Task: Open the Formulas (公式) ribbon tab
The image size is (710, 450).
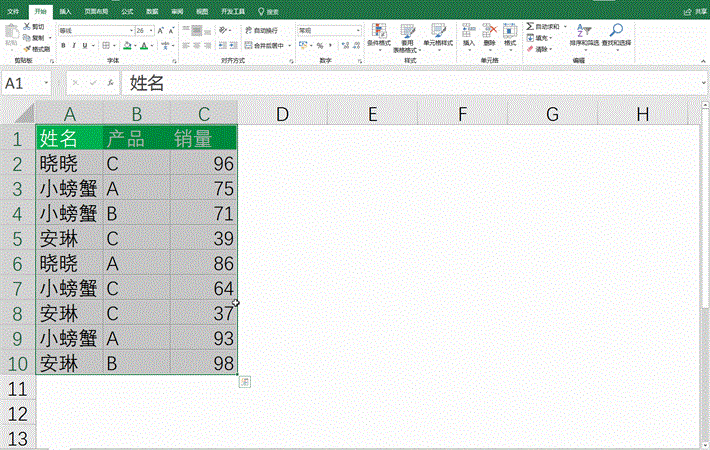Action: coord(127,11)
